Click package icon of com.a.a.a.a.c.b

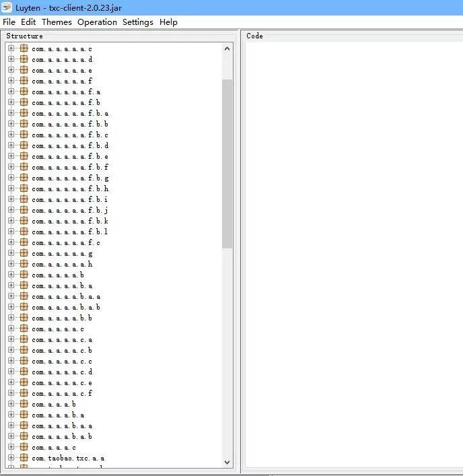tap(24, 350)
